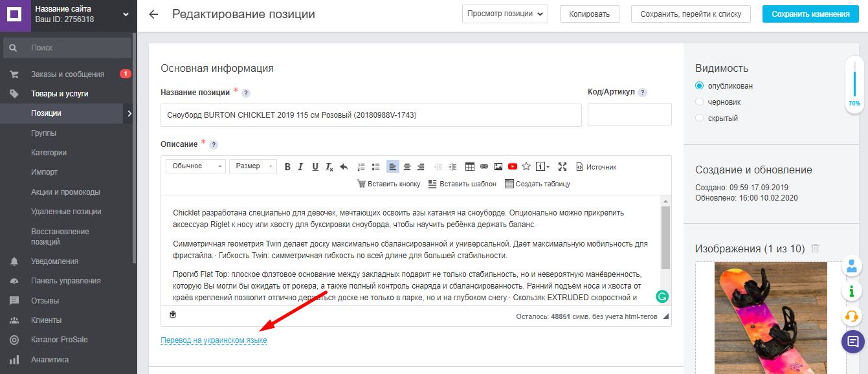868x374 pixels.
Task: Click Создать таблицу in editor toolbar
Action: click(537, 184)
